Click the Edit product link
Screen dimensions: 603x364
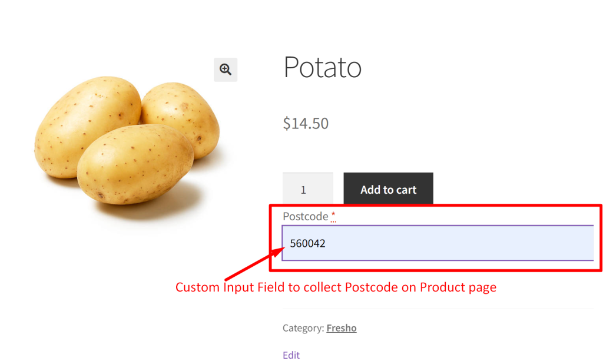click(x=291, y=355)
